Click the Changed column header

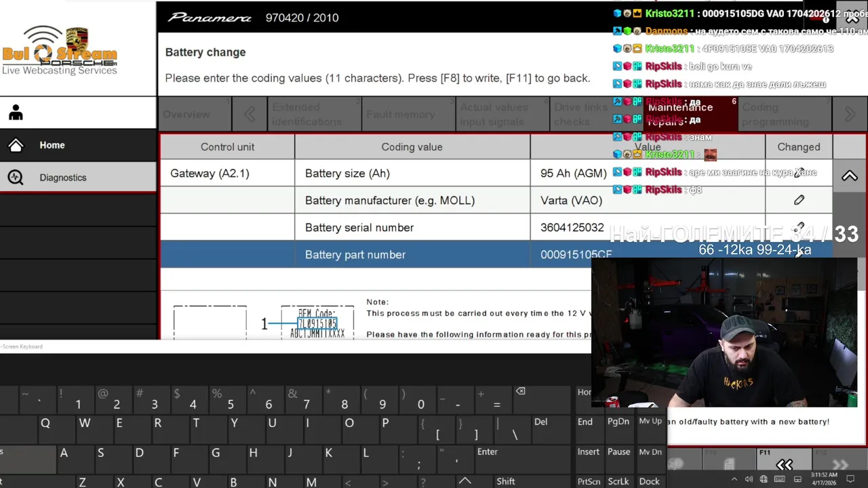point(799,147)
